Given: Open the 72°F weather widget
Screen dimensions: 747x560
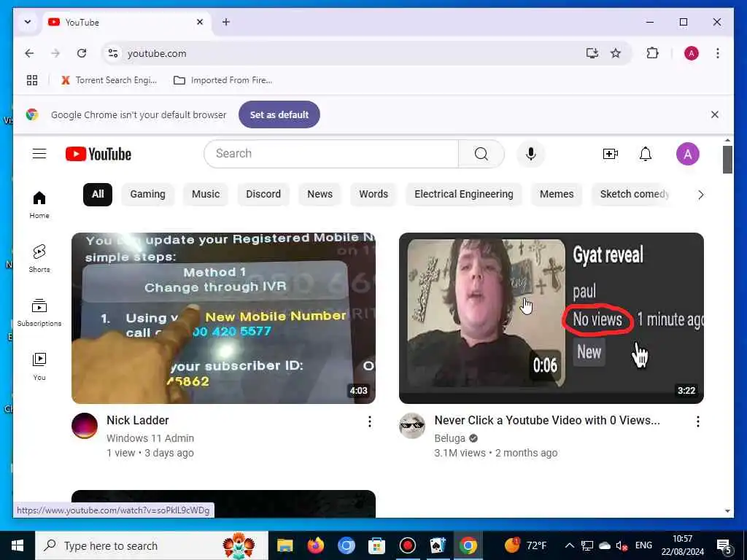Looking at the screenshot, I should tap(526, 545).
